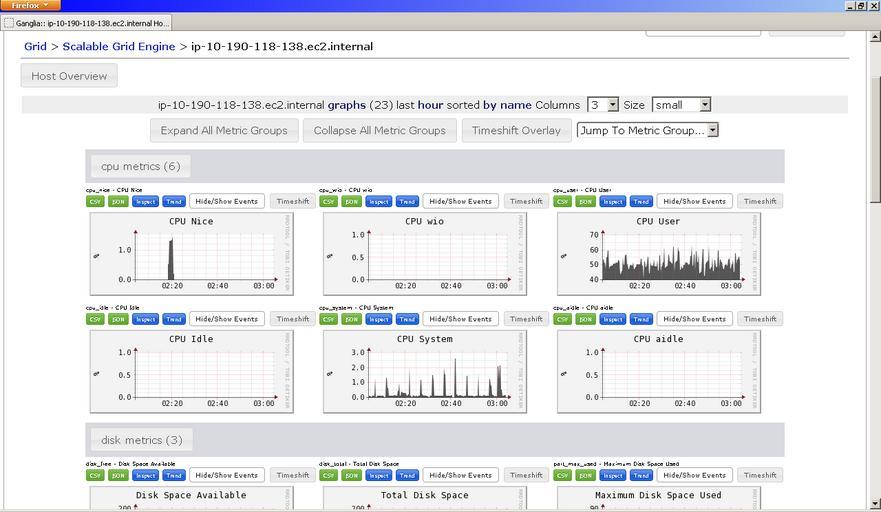Click JSON button for CPU wio graph
The image size is (881, 512).
coord(352,201)
